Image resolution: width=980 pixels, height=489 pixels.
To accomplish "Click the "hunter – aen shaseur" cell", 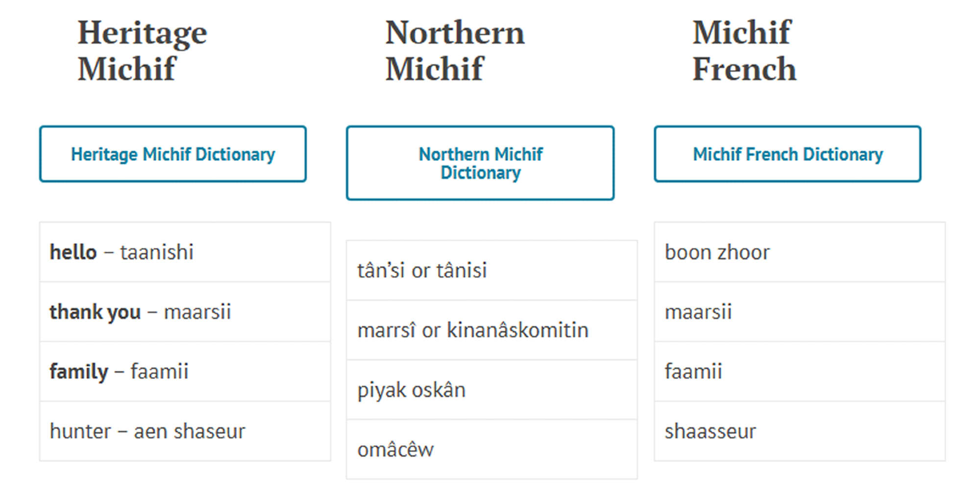I will [185, 431].
